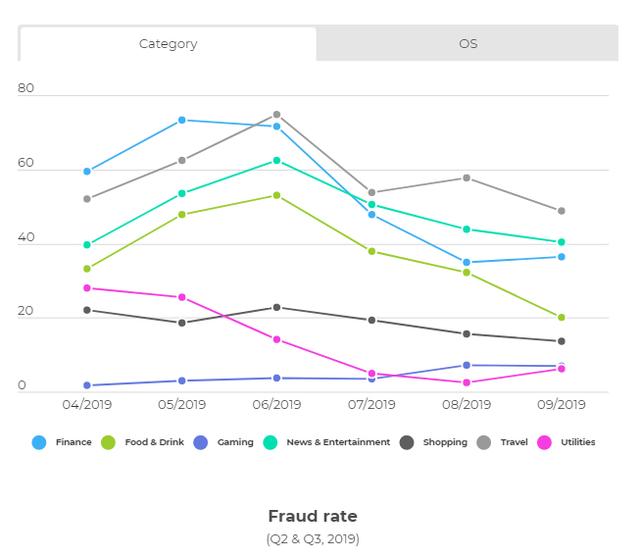This screenshot has height=558, width=640.
Task: Click the Utilities legend label
Action: pos(578,442)
